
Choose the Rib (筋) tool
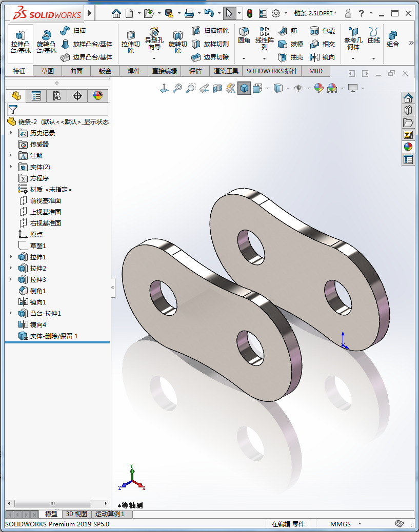[x=288, y=31]
